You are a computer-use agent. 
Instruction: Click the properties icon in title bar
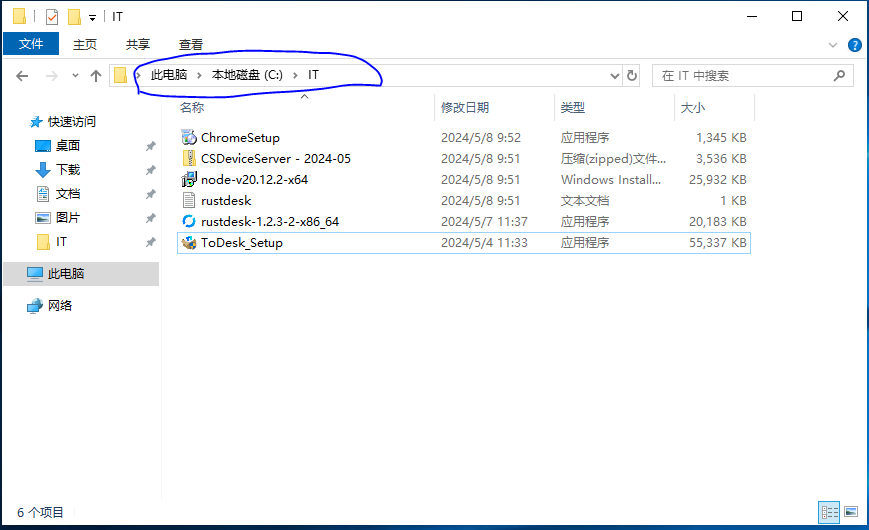(52, 17)
